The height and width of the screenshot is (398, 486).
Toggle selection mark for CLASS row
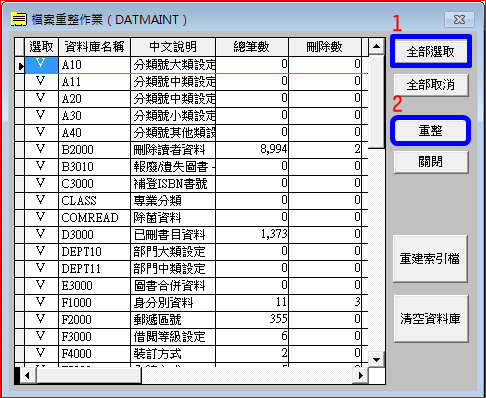click(x=41, y=201)
